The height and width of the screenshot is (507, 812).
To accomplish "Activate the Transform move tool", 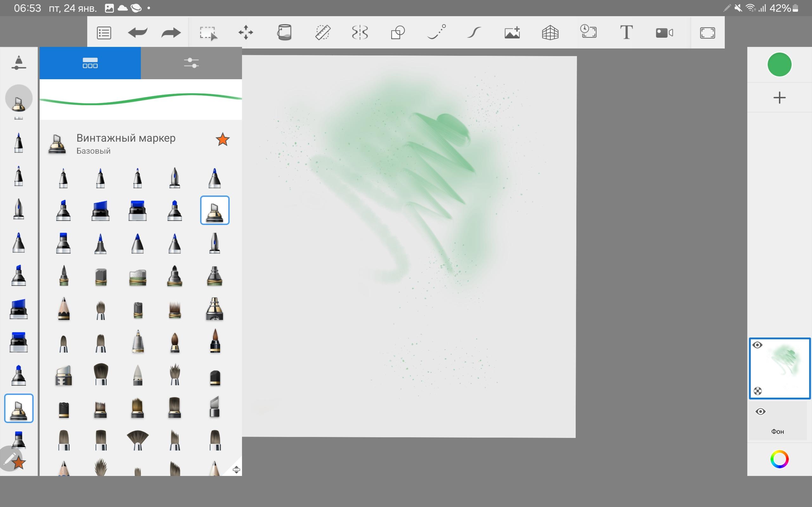I will 246,33.
